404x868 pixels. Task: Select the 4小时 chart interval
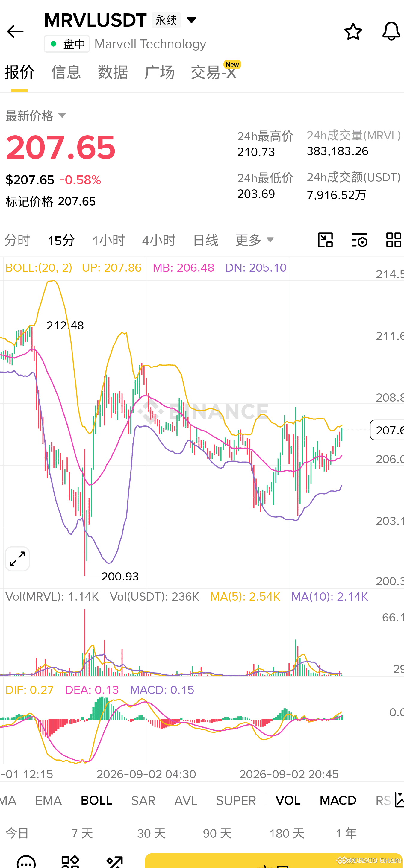[x=159, y=240]
